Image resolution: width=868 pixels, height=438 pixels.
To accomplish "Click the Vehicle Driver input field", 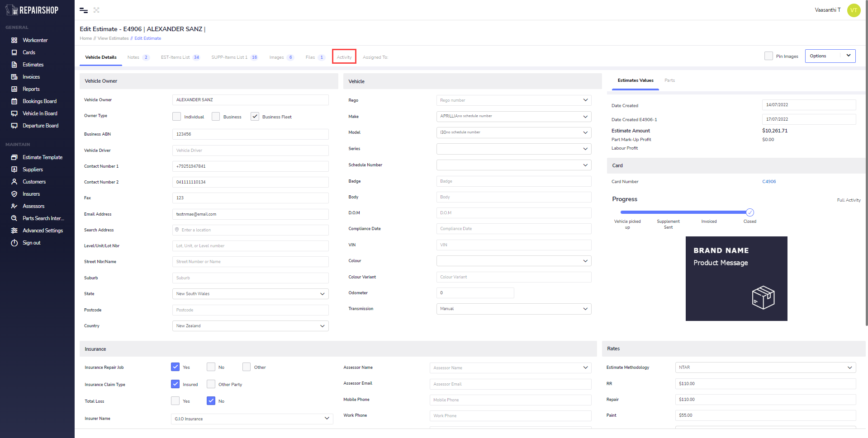I will click(x=250, y=151).
